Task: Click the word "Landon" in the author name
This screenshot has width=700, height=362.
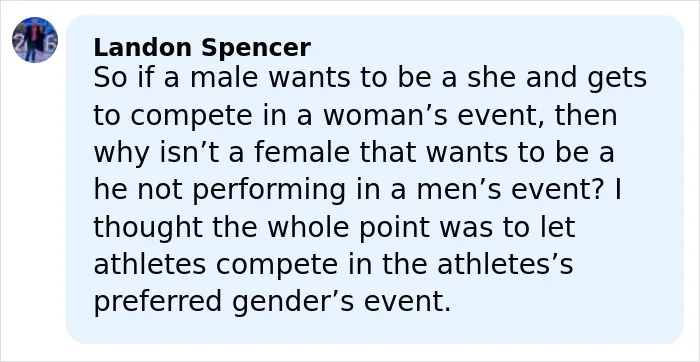Action: pos(143,48)
